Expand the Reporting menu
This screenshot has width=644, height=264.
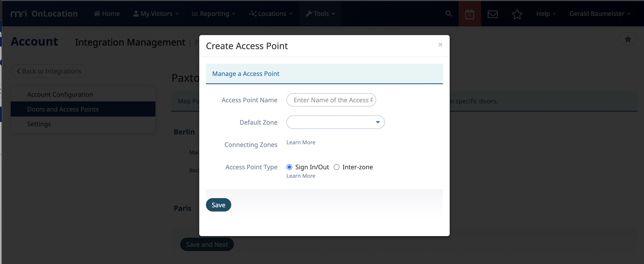tap(214, 13)
